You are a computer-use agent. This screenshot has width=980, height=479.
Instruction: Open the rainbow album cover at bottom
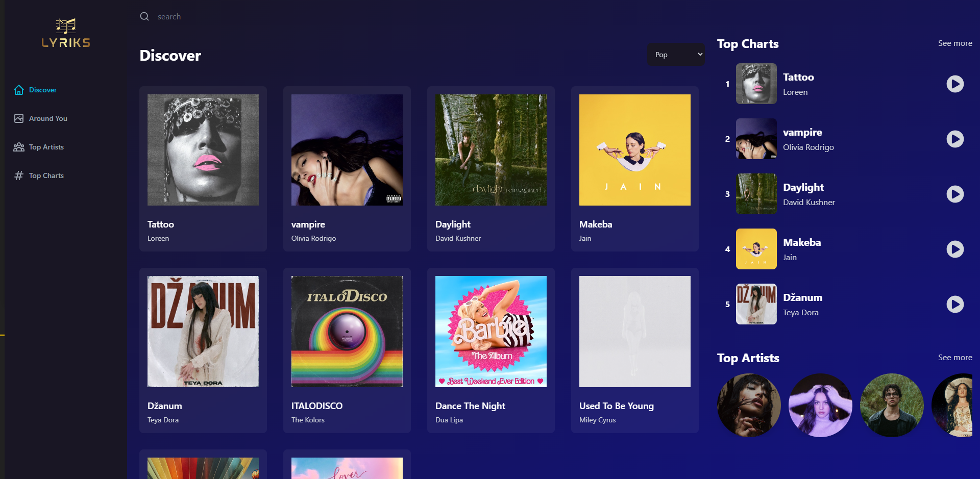tap(203, 468)
